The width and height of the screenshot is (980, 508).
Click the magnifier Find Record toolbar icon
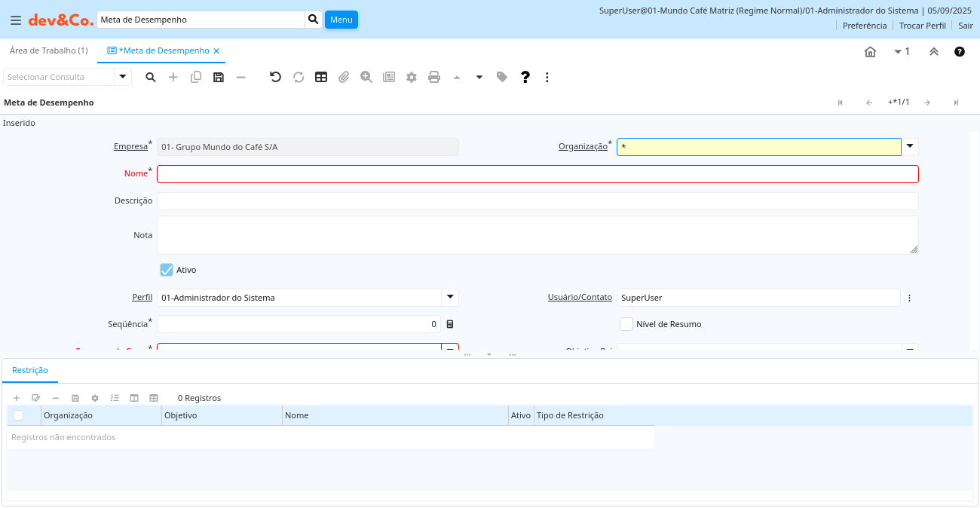[x=151, y=77]
